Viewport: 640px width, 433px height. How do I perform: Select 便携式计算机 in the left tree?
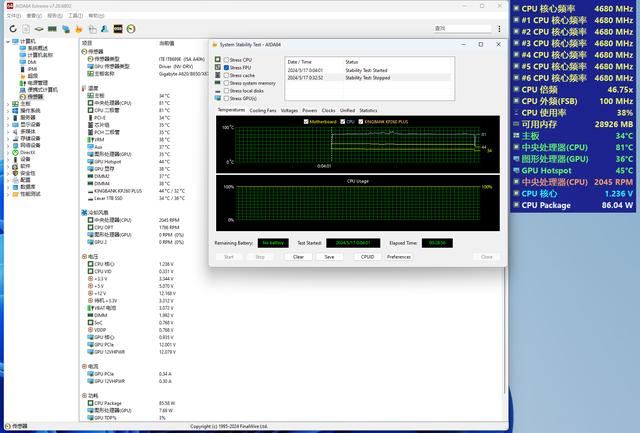[42, 90]
